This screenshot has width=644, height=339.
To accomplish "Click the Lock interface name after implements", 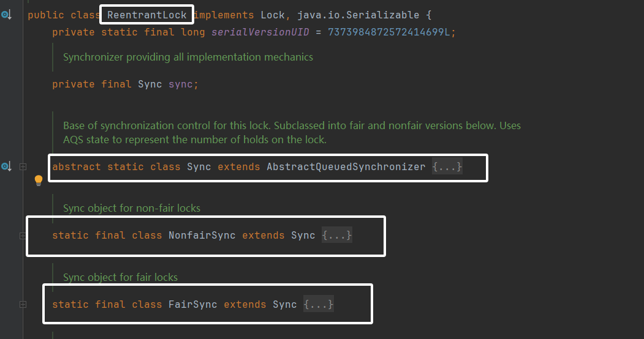I will 273,15.
